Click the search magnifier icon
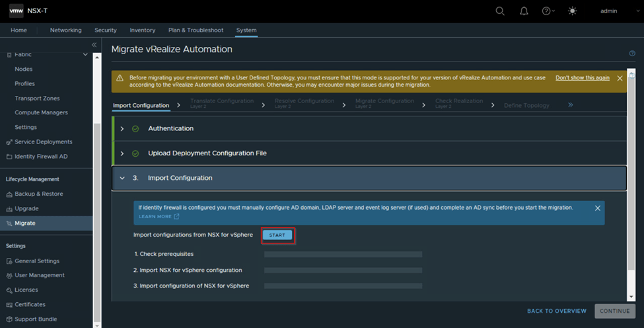 (x=500, y=11)
